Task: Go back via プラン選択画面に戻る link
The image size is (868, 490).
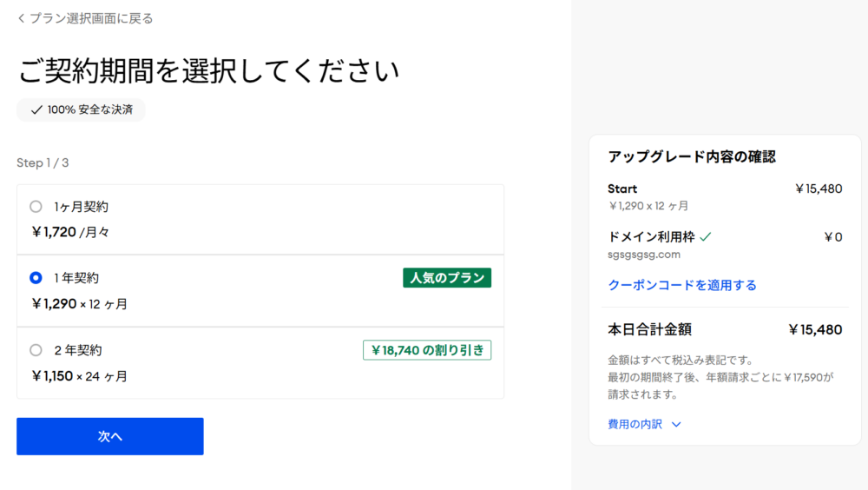Action: tap(91, 18)
